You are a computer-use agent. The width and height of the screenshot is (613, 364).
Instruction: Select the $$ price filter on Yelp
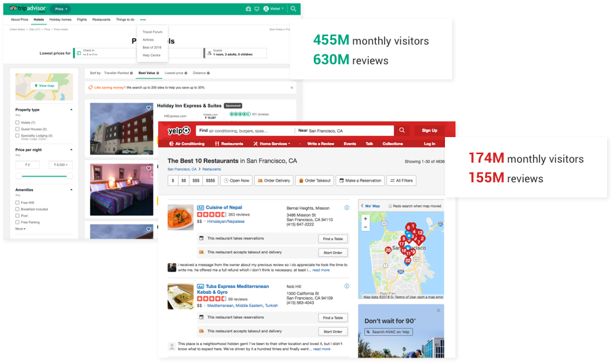pos(184,180)
